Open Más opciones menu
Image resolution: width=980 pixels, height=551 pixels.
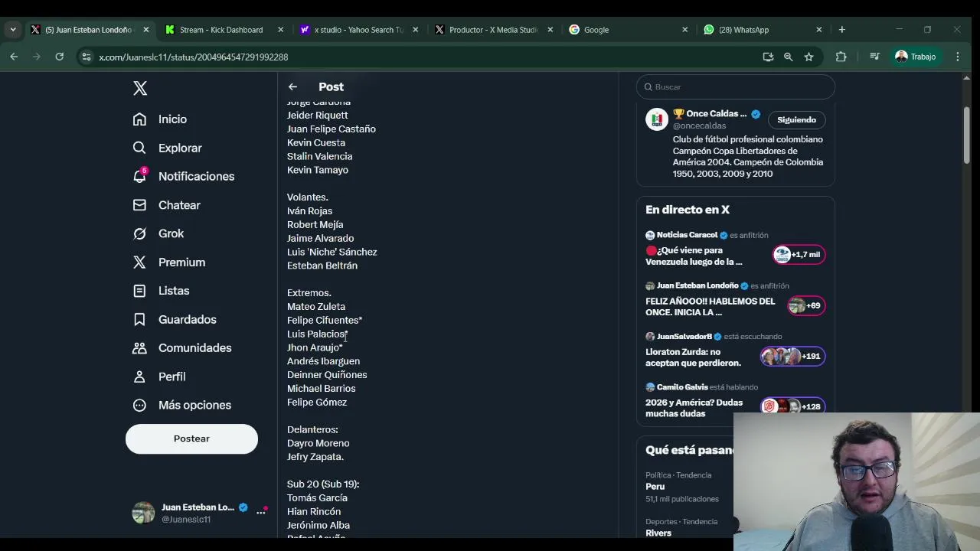point(182,406)
